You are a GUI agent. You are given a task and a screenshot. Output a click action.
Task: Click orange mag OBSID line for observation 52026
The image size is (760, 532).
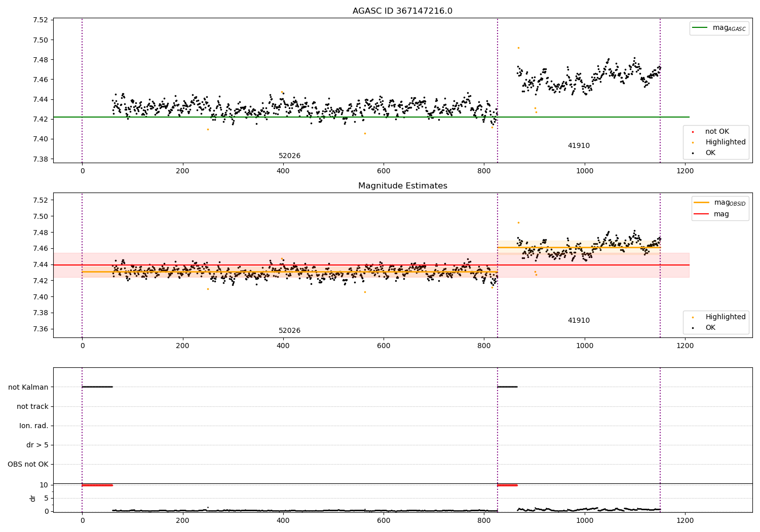tap(290, 272)
